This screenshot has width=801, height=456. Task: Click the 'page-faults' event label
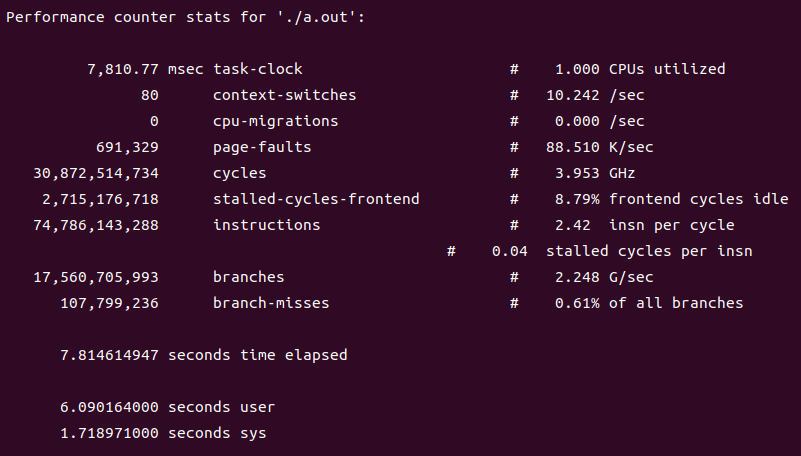(x=262, y=148)
